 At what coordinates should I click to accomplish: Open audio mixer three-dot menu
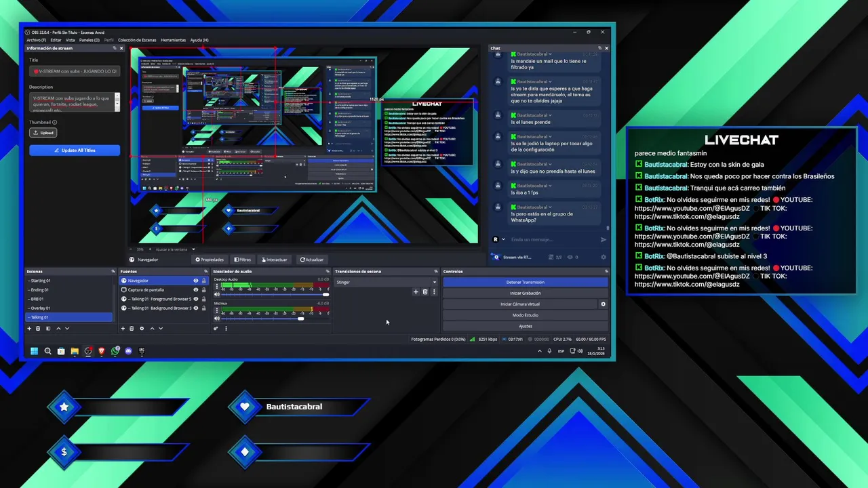[226, 329]
